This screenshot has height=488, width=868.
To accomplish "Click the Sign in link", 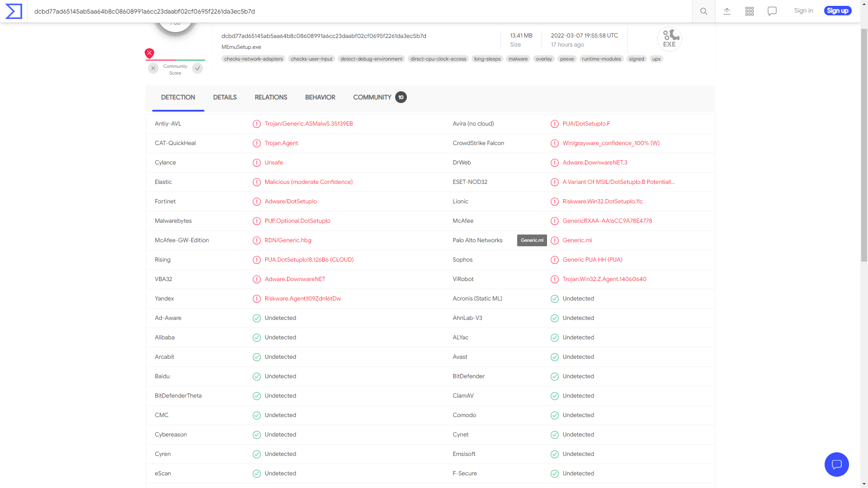I will pyautogui.click(x=803, y=11).
